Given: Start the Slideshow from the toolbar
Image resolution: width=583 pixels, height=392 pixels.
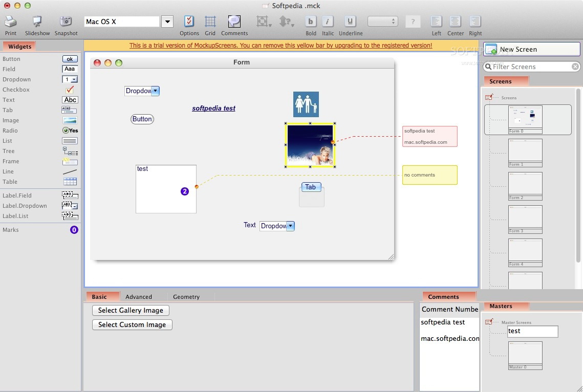Looking at the screenshot, I should pyautogui.click(x=37, y=22).
